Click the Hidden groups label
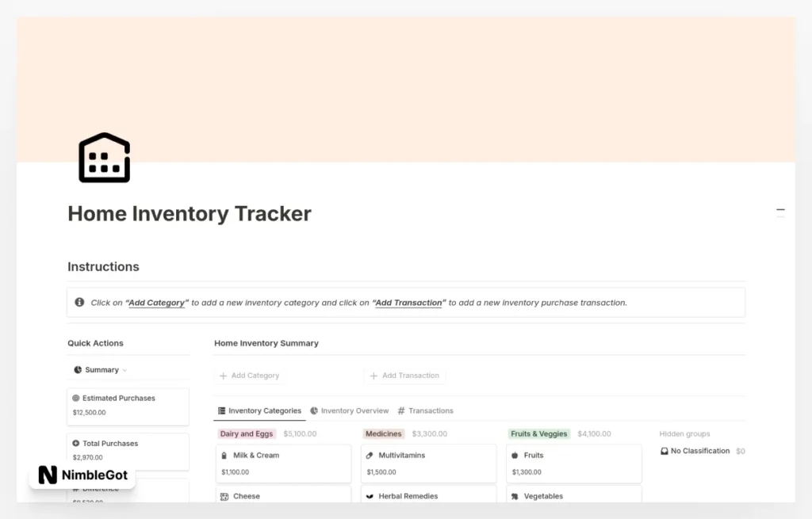Image resolution: width=812 pixels, height=519 pixels. 684,433
